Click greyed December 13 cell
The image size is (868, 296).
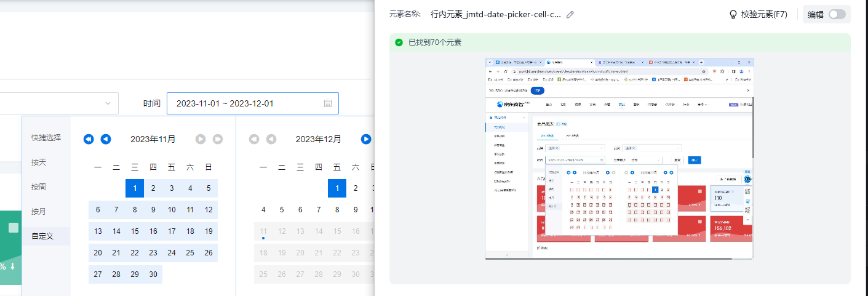click(x=300, y=231)
